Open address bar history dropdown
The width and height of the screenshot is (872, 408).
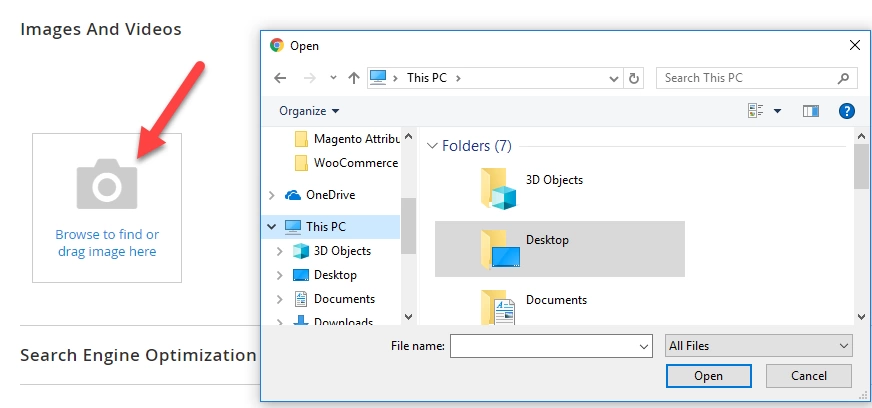(x=614, y=79)
